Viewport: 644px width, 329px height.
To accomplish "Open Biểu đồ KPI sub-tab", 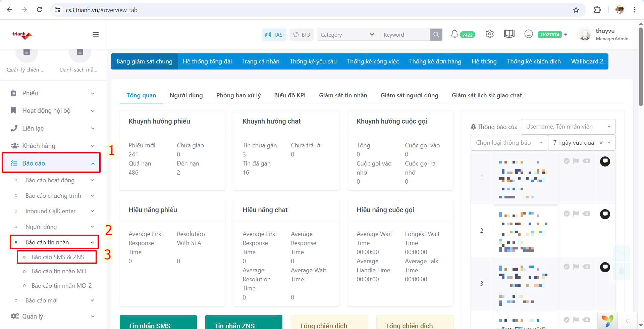I will (x=290, y=95).
